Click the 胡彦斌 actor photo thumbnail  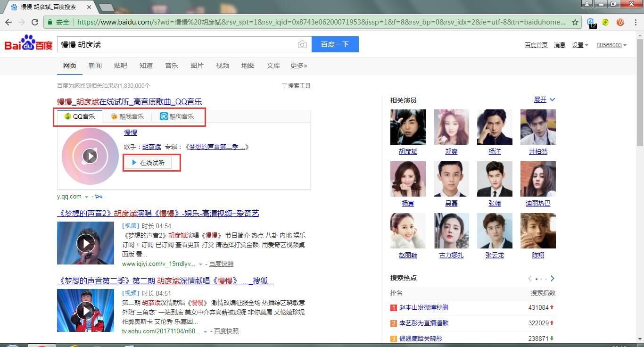(407, 126)
